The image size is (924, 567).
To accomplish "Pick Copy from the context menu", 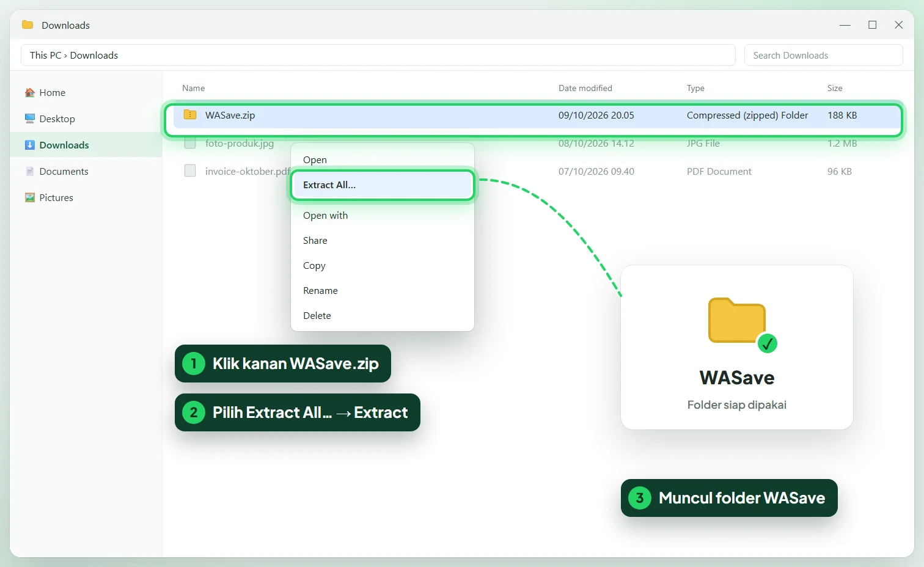I will [x=383, y=265].
